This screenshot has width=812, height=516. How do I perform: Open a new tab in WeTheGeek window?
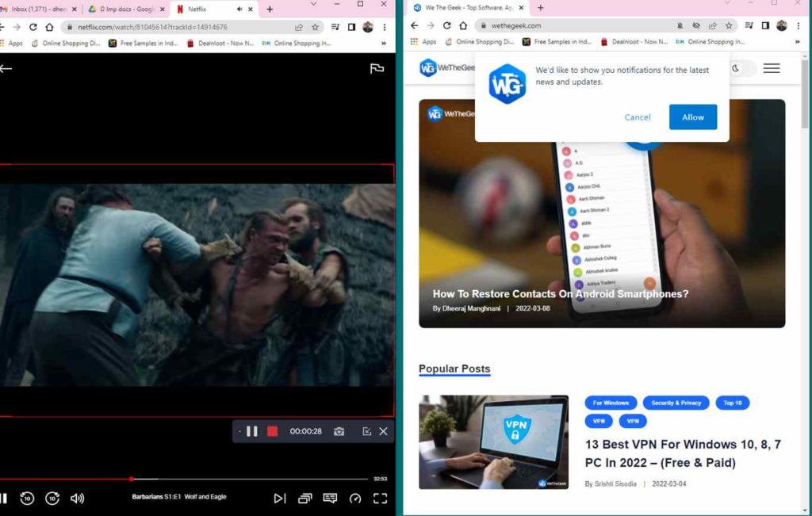(x=541, y=8)
